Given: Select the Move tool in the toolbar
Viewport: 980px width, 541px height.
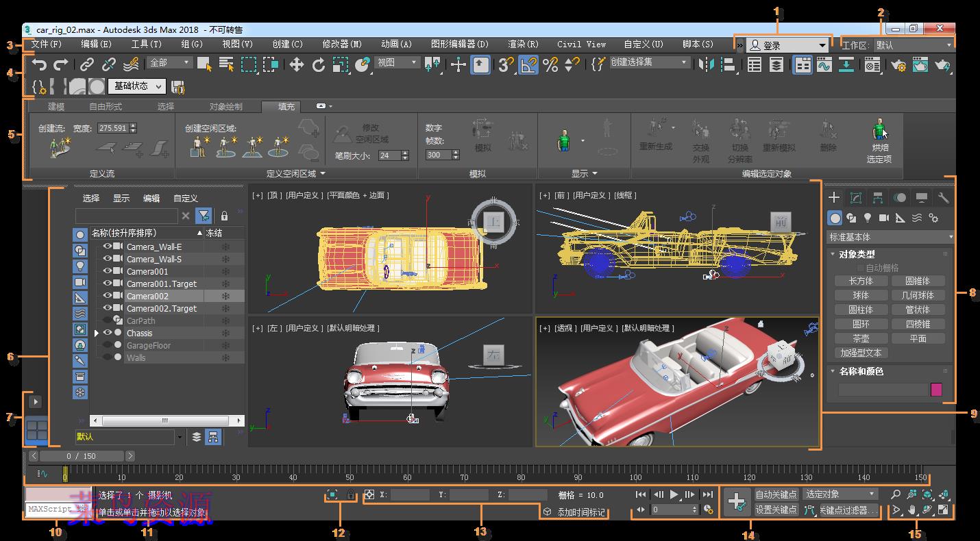Looking at the screenshot, I should click(297, 65).
